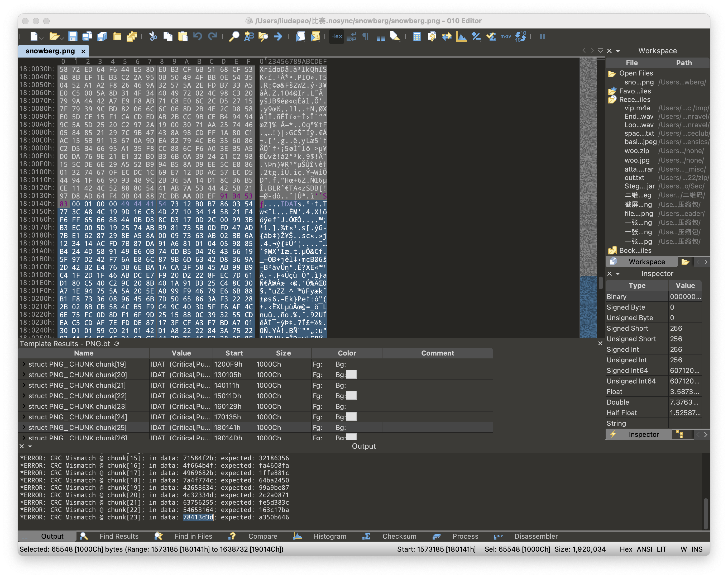Open woo.zip from recent files

click(636, 151)
